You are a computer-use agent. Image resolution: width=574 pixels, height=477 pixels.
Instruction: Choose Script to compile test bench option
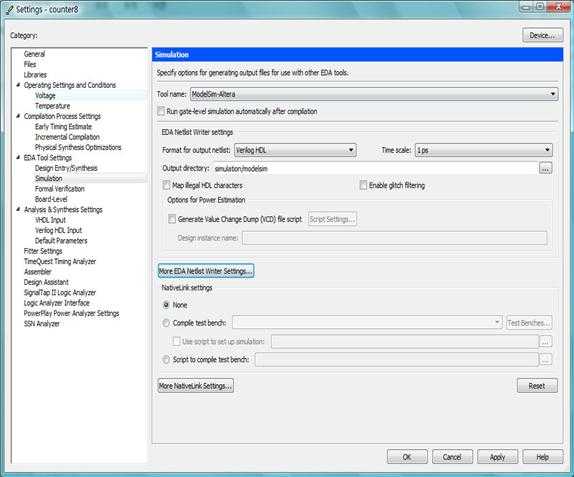(166, 359)
